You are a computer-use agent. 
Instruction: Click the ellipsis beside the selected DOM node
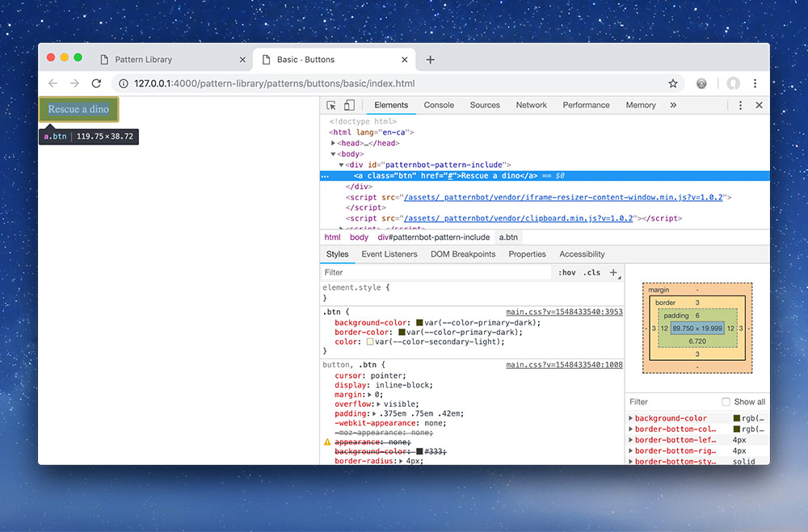click(x=325, y=176)
